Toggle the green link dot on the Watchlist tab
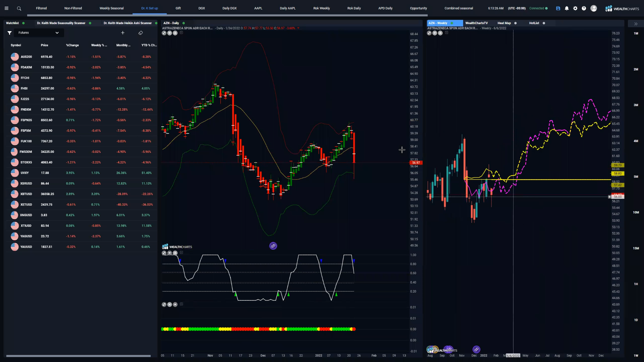Image resolution: width=644 pixels, height=362 pixels. 23,23
